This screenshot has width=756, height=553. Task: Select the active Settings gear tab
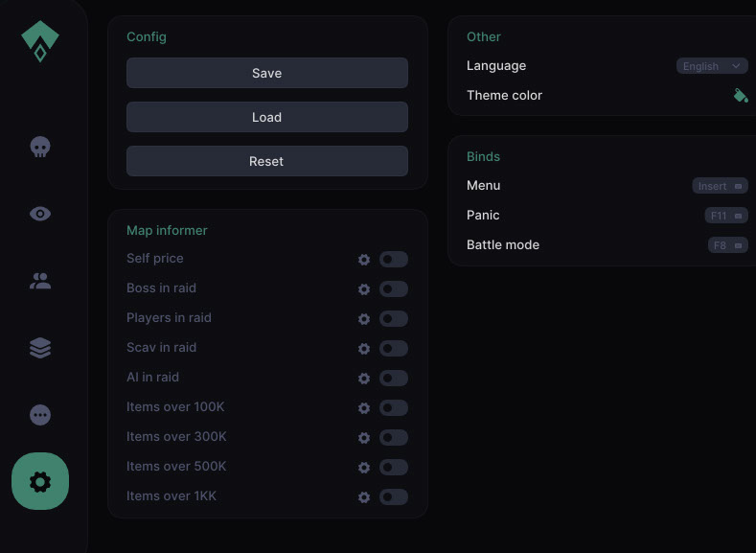[40, 481]
